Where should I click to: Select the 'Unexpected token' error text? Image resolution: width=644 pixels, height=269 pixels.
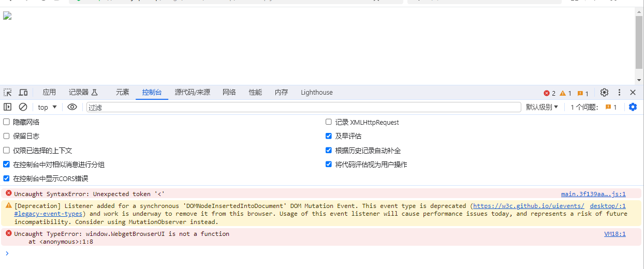(x=129, y=194)
